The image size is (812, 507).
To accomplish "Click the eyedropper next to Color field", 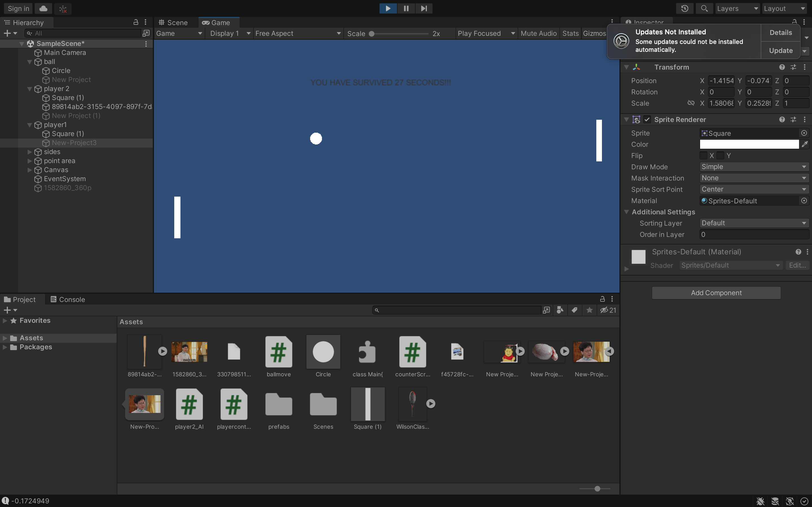I will pyautogui.click(x=805, y=144).
